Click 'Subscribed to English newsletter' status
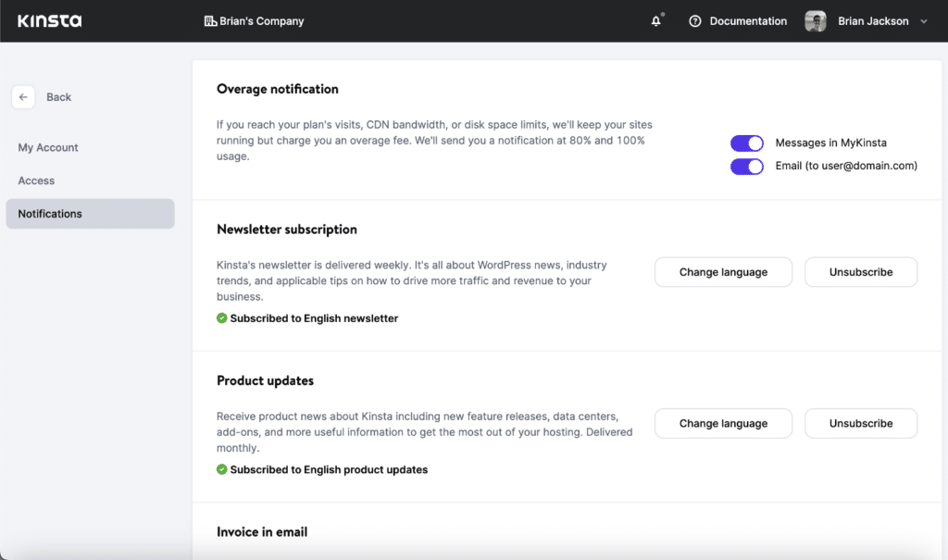The image size is (948, 560). pos(314,318)
